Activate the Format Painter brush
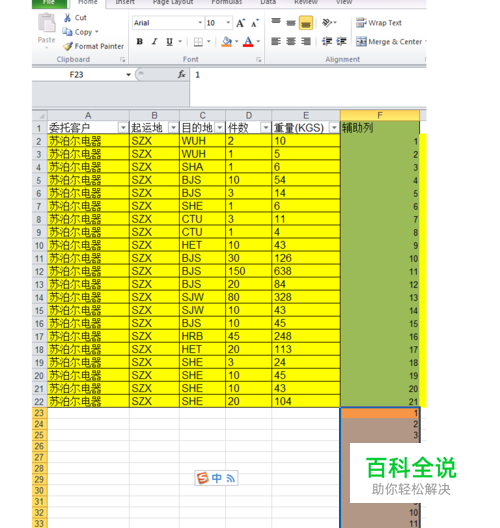The image size is (500, 528). tap(68, 46)
